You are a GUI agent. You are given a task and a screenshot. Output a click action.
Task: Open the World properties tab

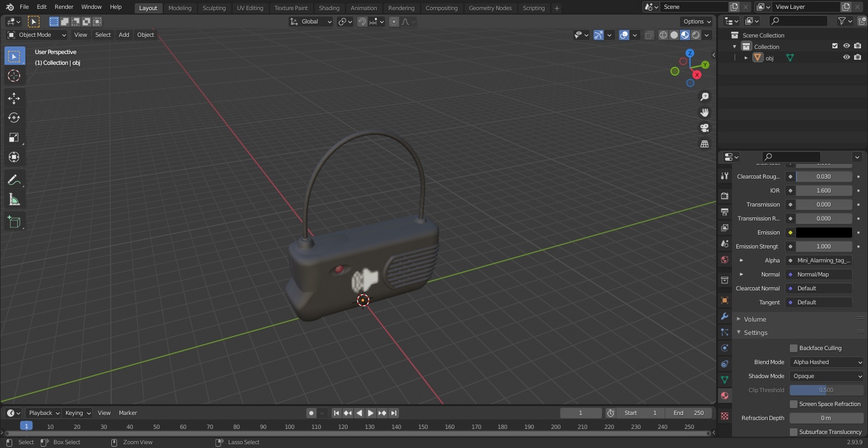click(724, 259)
